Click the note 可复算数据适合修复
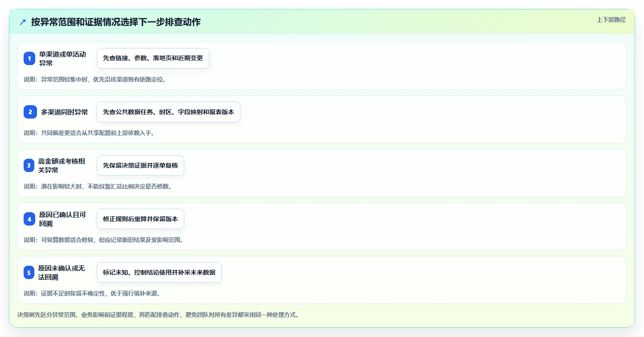 [103, 240]
